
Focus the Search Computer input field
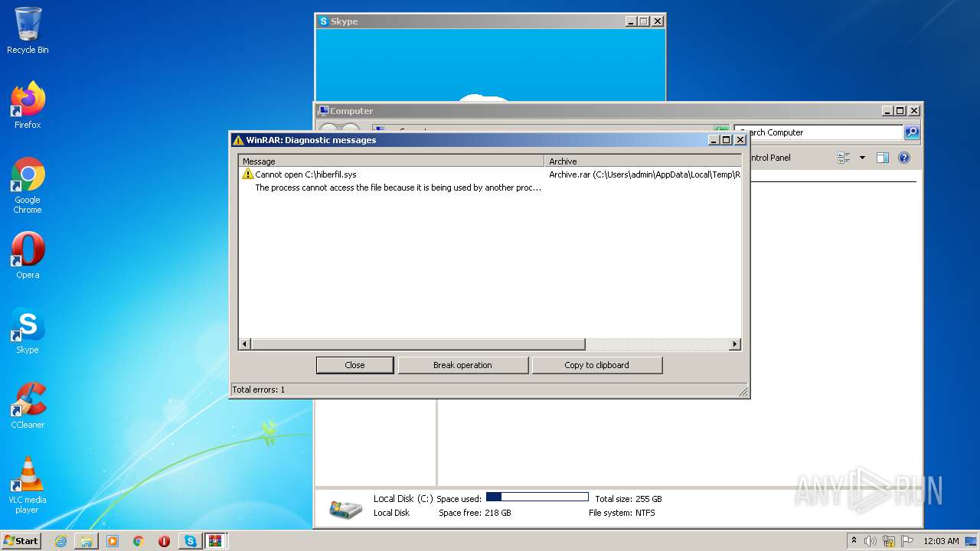tap(818, 132)
